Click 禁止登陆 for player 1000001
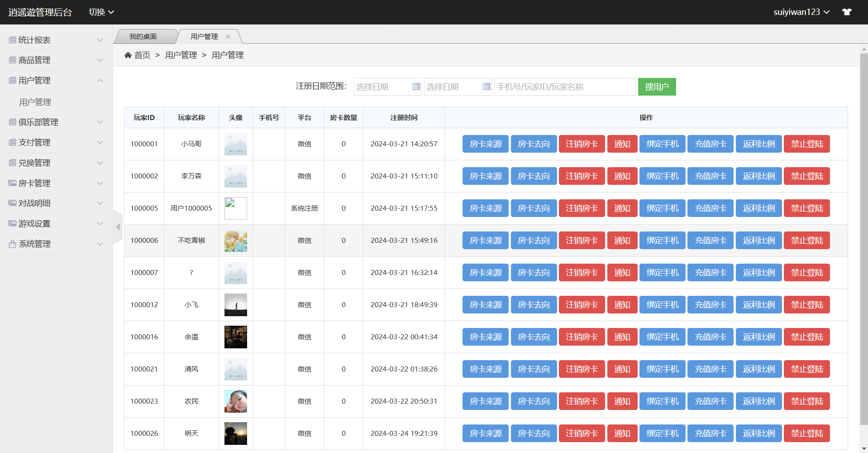This screenshot has height=453, width=868. 806,144
